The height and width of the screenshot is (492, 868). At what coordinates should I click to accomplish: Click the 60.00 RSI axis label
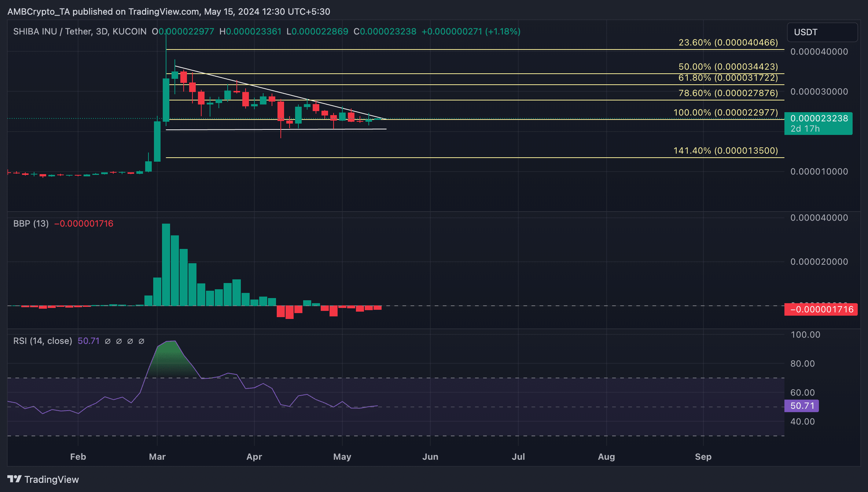pyautogui.click(x=803, y=393)
